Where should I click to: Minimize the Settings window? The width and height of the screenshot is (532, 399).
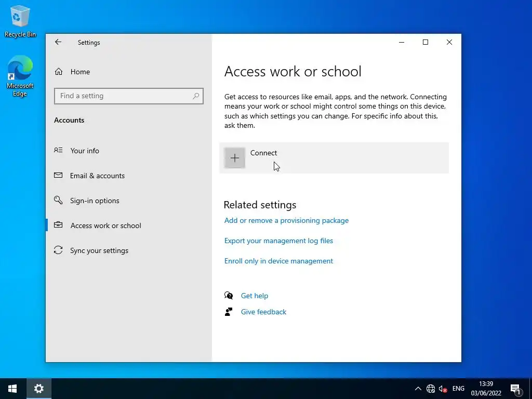pos(402,42)
